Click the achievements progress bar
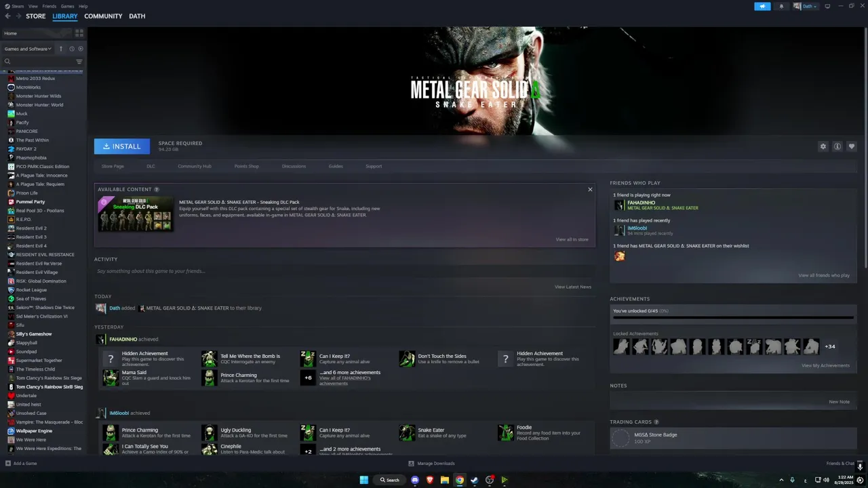 point(733,317)
